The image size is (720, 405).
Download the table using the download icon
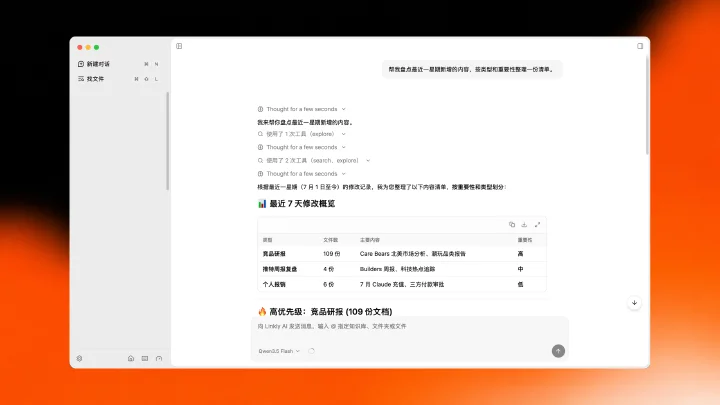click(x=524, y=225)
